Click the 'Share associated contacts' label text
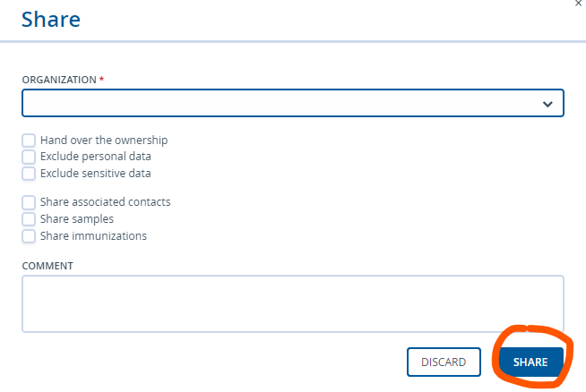This screenshot has height=392, width=586. 106,202
